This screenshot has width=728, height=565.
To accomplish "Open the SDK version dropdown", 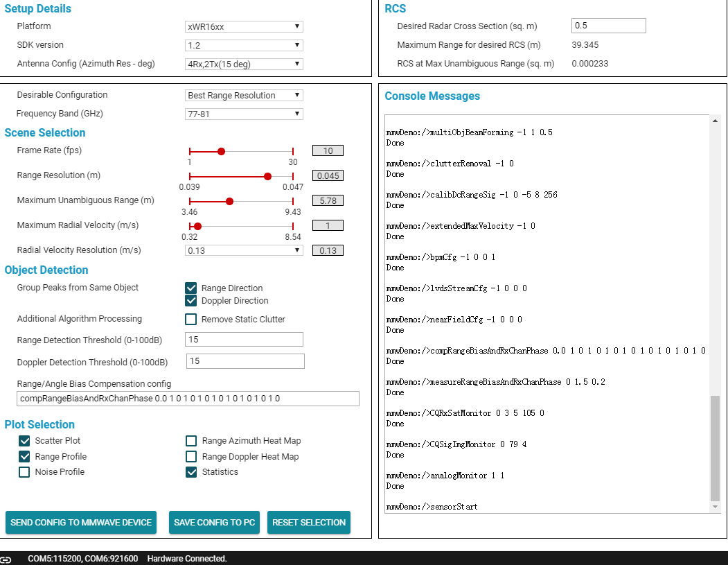I will tap(244, 45).
